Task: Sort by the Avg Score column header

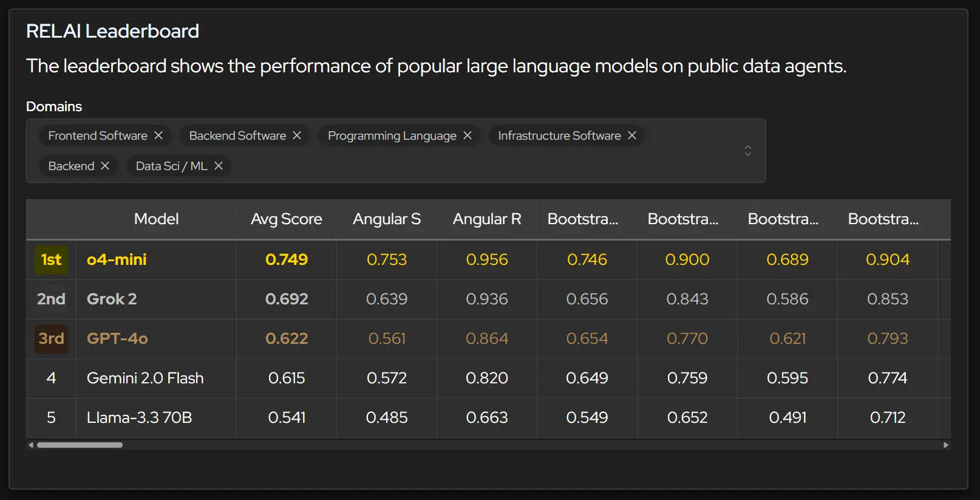Action: pos(287,219)
